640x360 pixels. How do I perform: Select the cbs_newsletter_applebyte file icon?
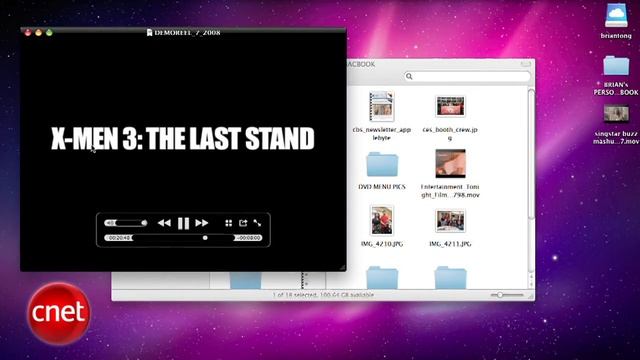click(x=382, y=106)
